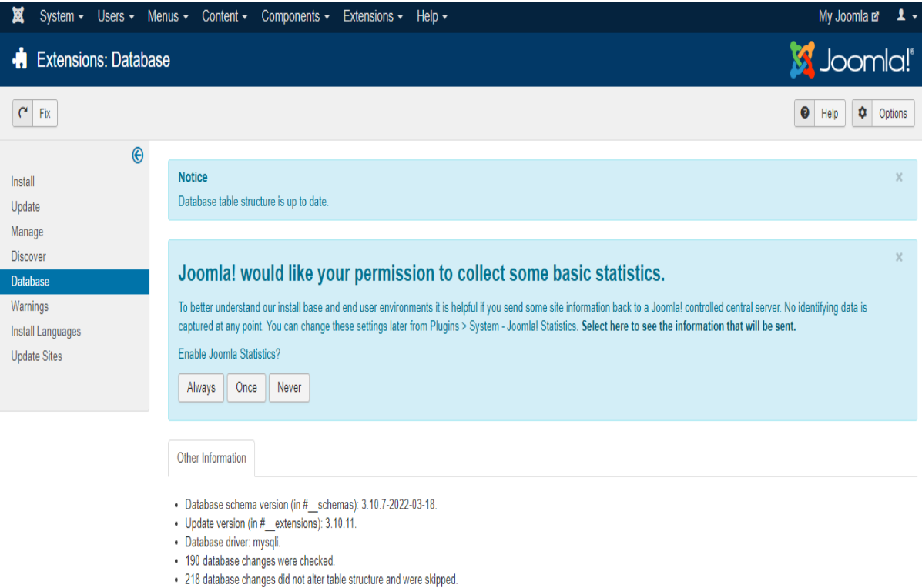The image size is (922, 588).
Task: Click 'Select here to see the information' link
Action: [689, 326]
